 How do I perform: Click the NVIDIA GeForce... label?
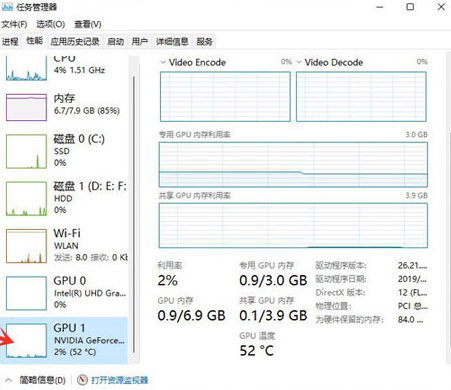tap(89, 341)
